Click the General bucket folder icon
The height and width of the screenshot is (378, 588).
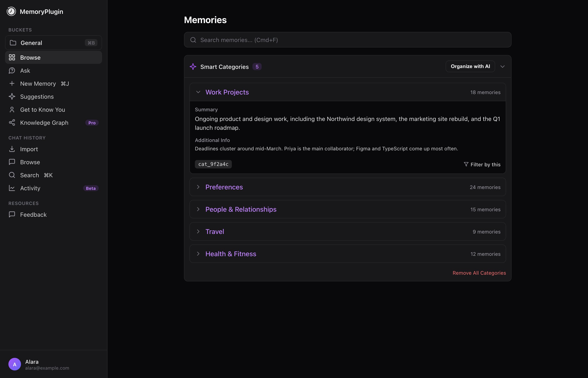pyautogui.click(x=13, y=43)
